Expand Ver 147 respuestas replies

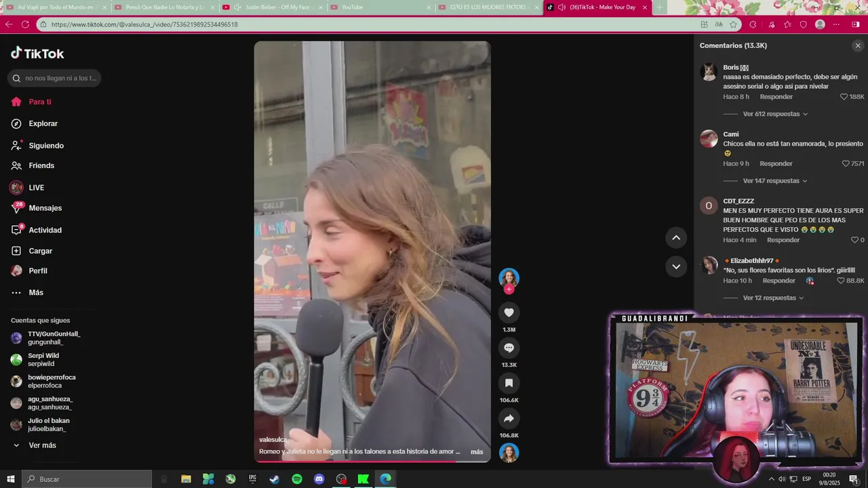[775, 181]
